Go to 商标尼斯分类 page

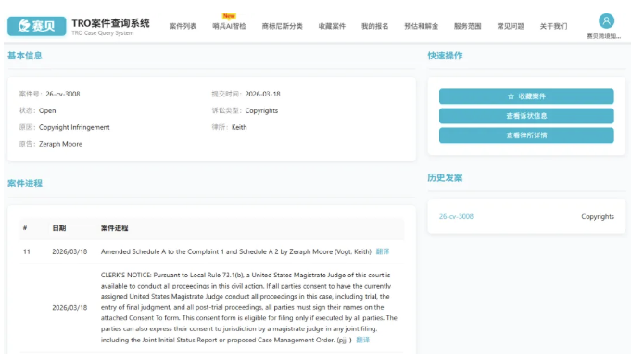tap(283, 26)
